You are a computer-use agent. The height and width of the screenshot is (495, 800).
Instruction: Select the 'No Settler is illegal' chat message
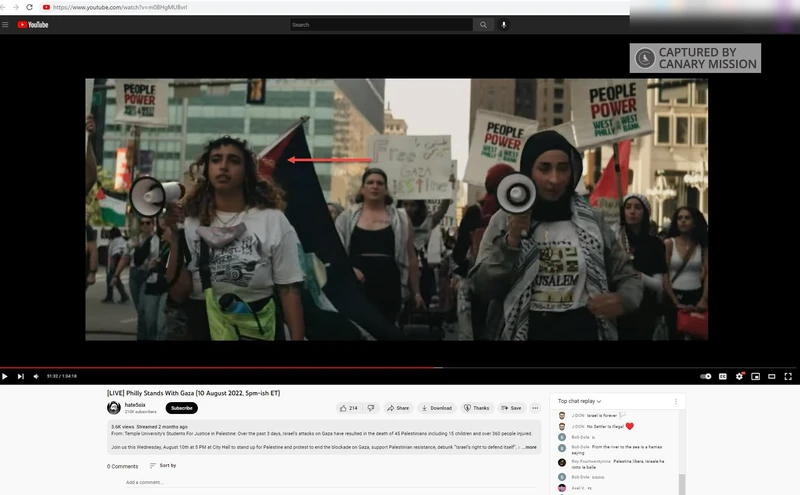click(596, 426)
